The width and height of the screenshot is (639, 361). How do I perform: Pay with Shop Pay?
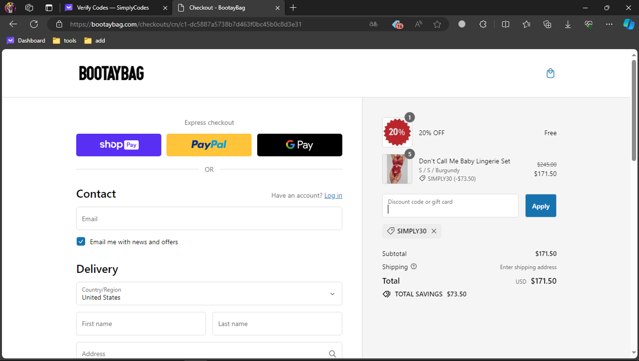click(119, 145)
